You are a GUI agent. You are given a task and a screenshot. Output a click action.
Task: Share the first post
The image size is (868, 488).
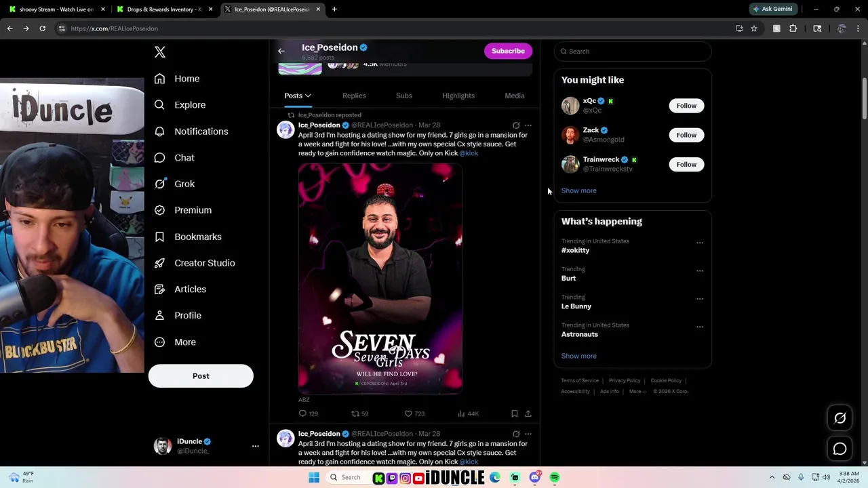[x=528, y=413]
